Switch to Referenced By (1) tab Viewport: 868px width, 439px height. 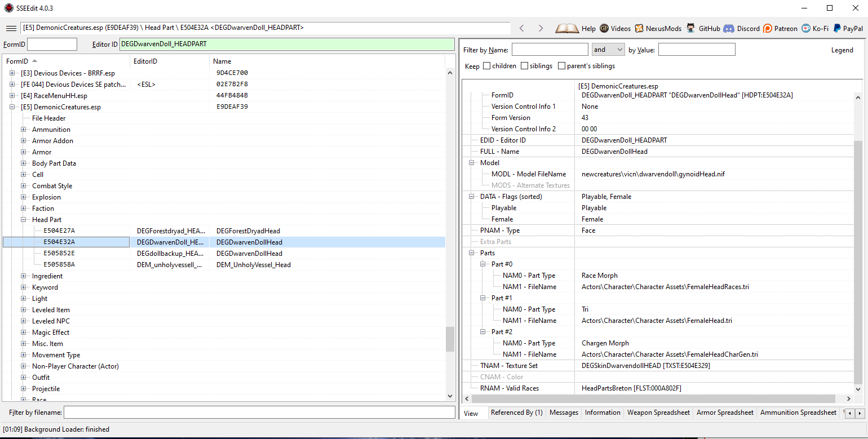pyautogui.click(x=517, y=413)
